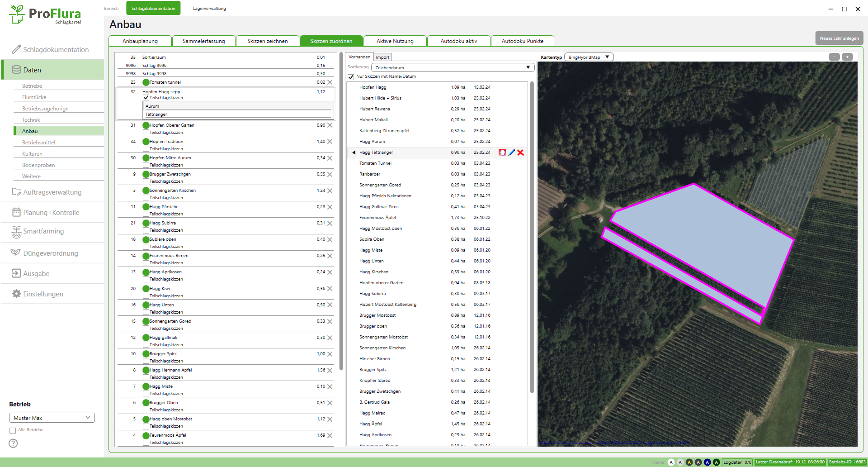868x467 pixels.
Task: Click the Logdaten button in status bar
Action: (737, 462)
